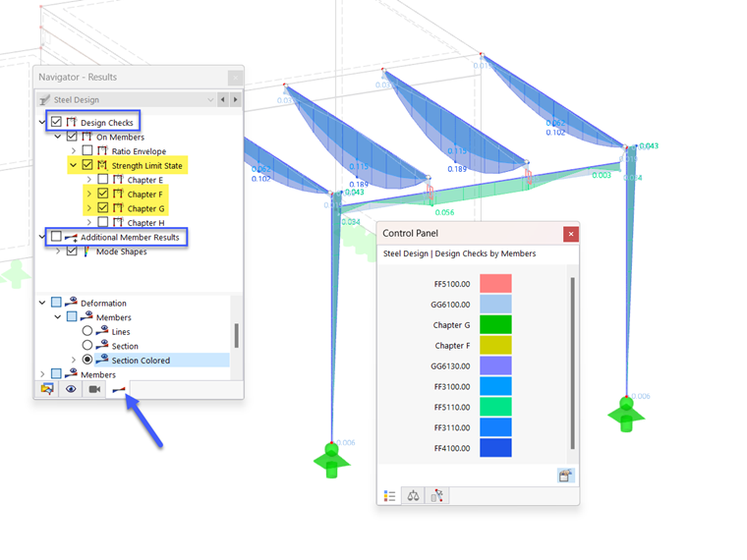
Task: Click Lines item icon
Action: pyautogui.click(x=102, y=330)
